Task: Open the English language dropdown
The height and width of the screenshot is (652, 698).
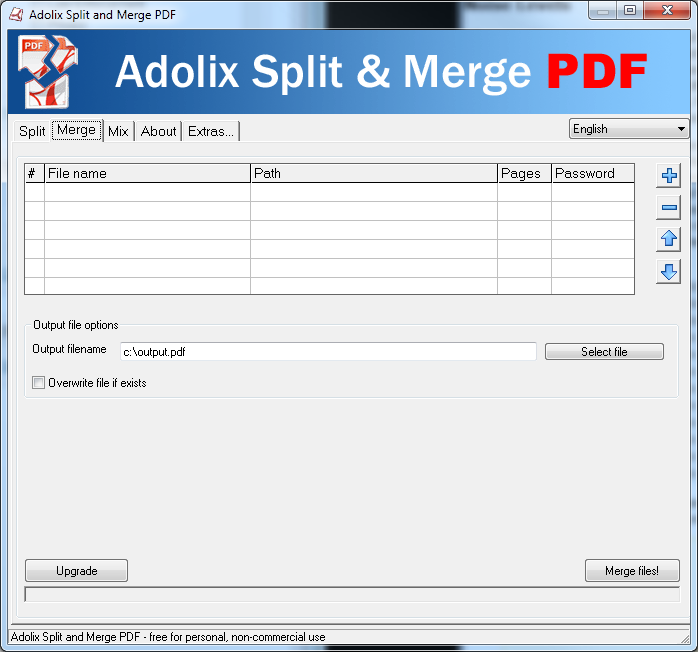Action: (x=629, y=129)
